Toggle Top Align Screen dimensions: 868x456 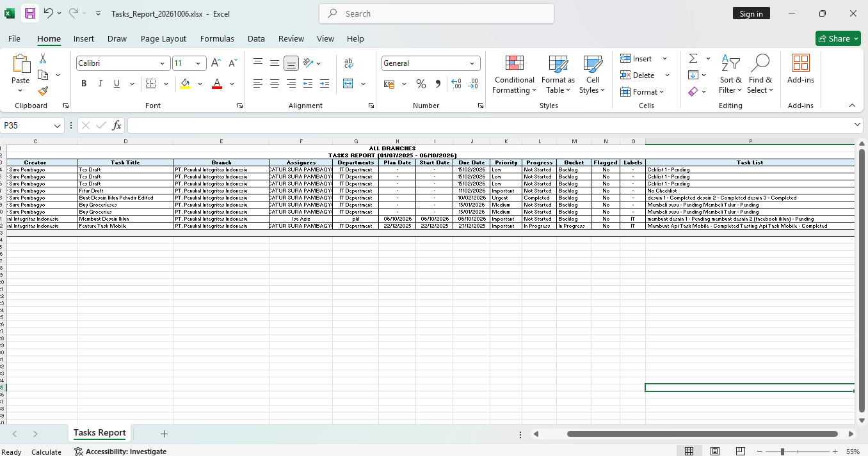(x=258, y=63)
